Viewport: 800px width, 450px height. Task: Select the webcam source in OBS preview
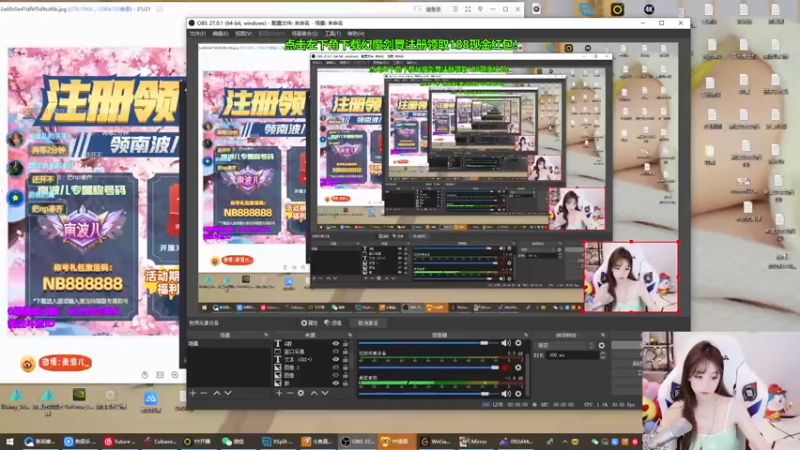[631, 277]
